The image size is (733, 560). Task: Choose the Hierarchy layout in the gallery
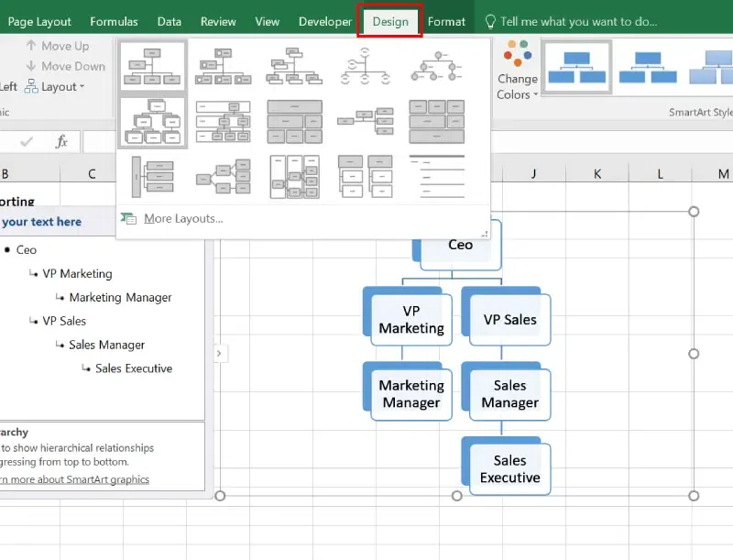pyautogui.click(x=152, y=122)
